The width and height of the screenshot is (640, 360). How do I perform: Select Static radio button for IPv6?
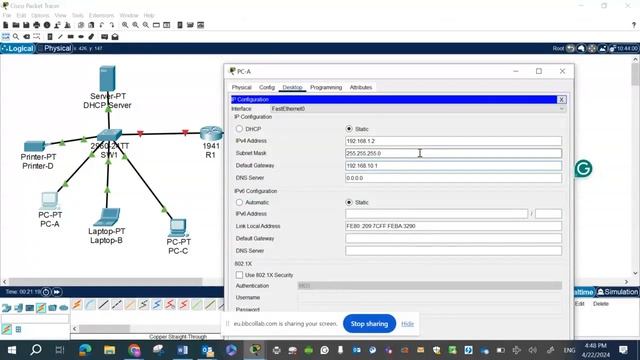pyautogui.click(x=349, y=202)
